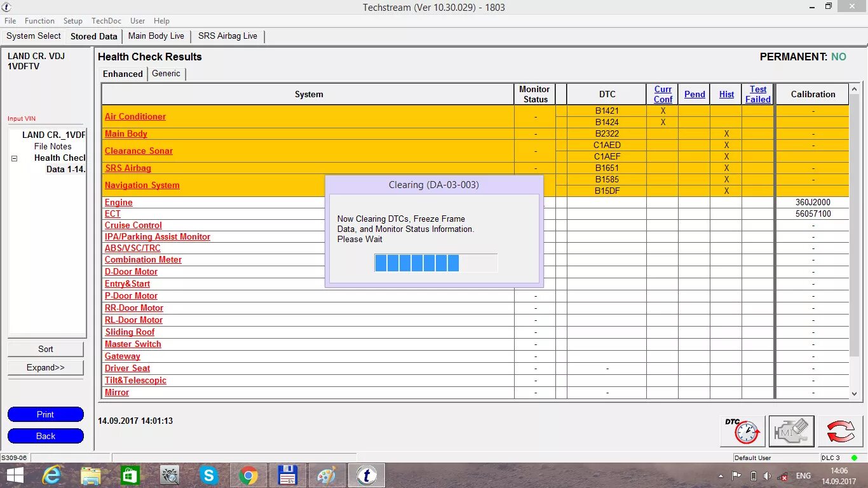The height and width of the screenshot is (488, 868).
Task: Show hidden tray icons arrow
Action: [721, 476]
